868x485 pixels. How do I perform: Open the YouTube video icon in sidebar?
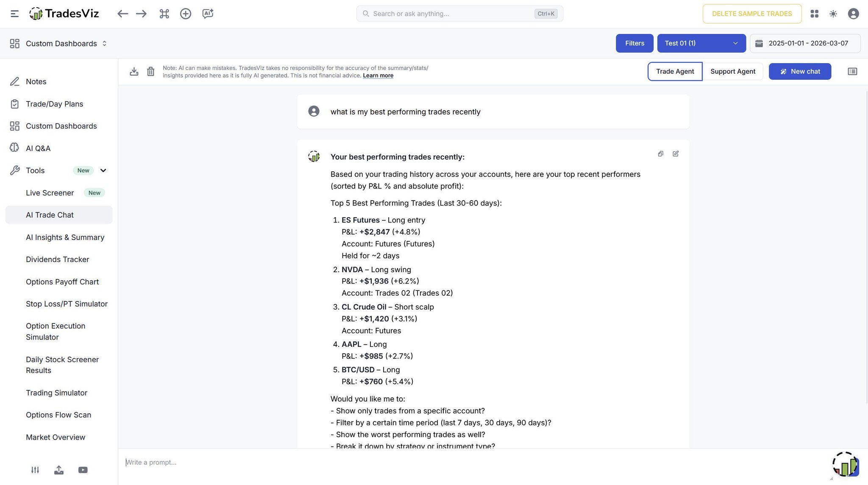point(83,470)
